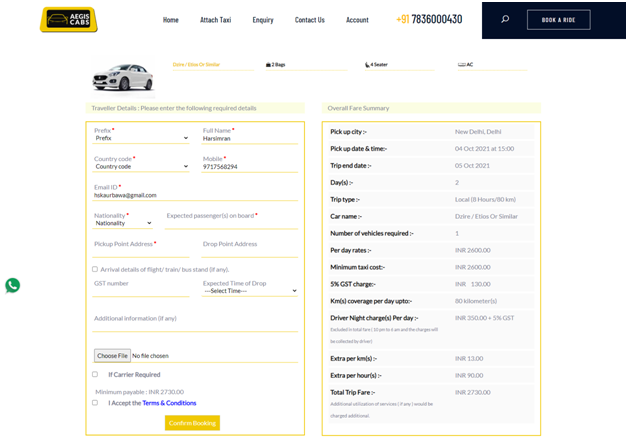Viewport: 628px width, 443px height.
Task: Open Contact Us page
Action: tap(310, 20)
